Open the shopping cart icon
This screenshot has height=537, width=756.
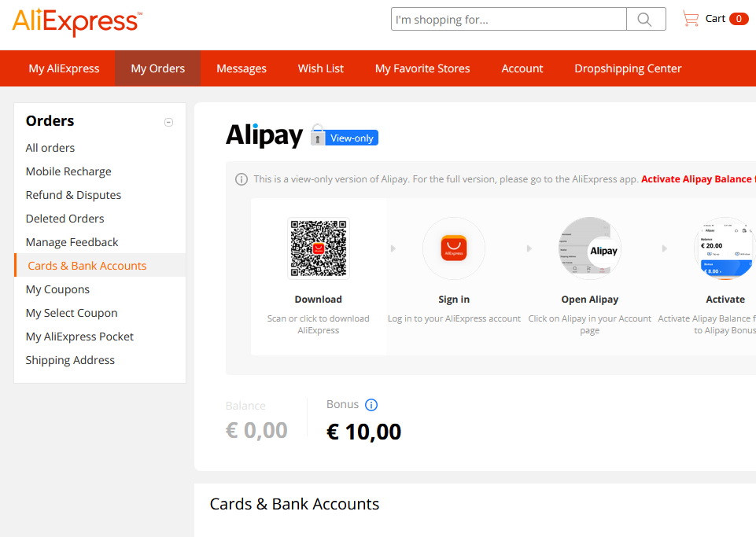(691, 19)
